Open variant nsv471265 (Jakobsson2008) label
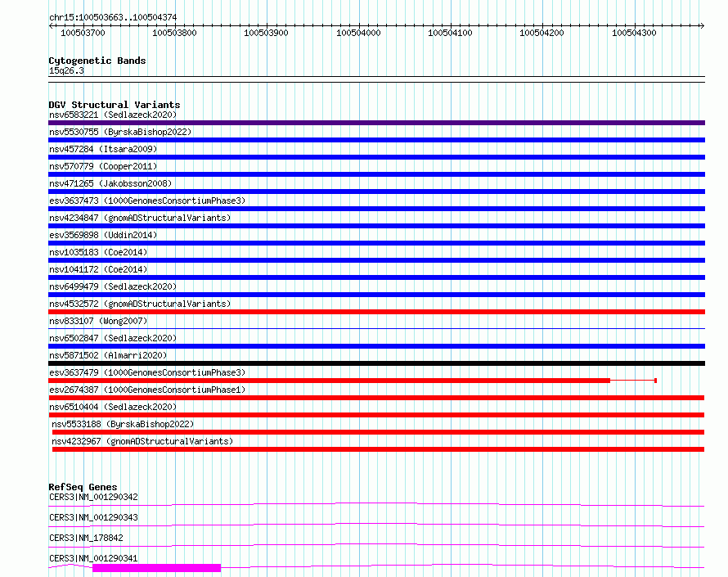Image resolution: width=728 pixels, height=577 pixels. click(x=110, y=183)
